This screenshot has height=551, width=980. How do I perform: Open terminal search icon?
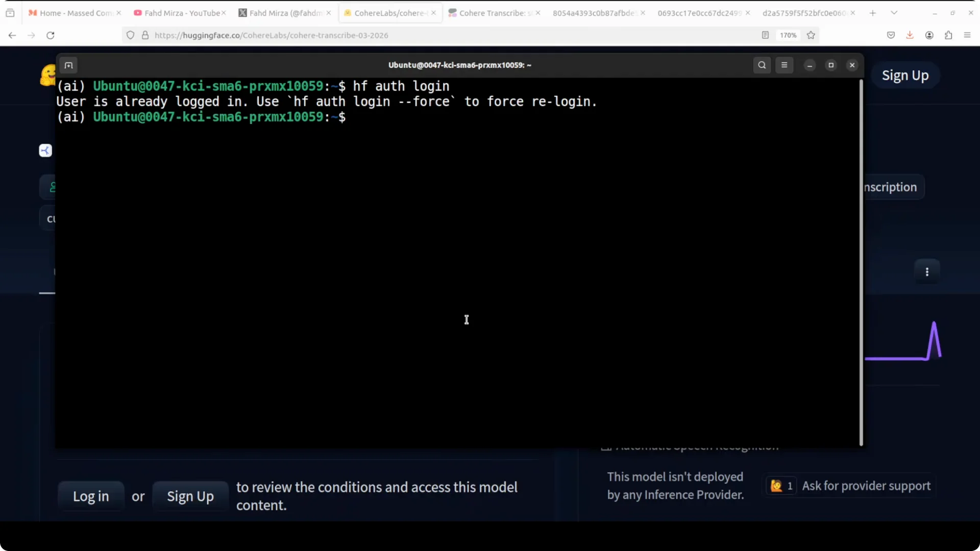(762, 65)
